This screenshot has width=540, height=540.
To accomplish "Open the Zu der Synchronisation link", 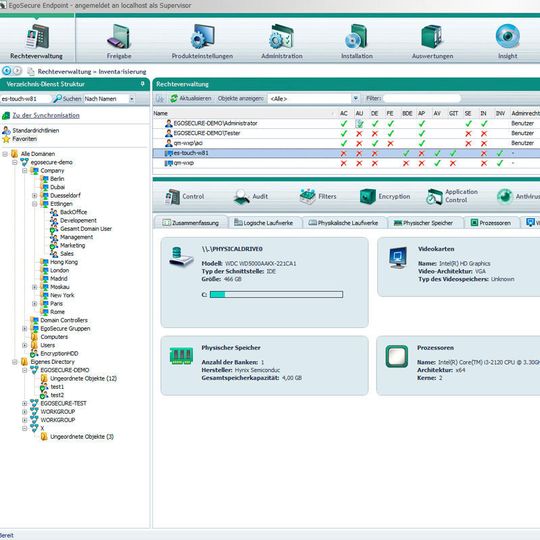I will [46, 116].
